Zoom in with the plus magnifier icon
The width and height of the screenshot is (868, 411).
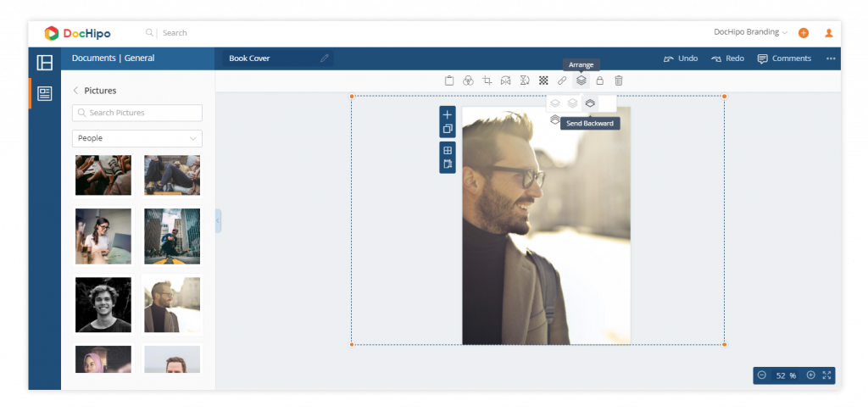[811, 375]
